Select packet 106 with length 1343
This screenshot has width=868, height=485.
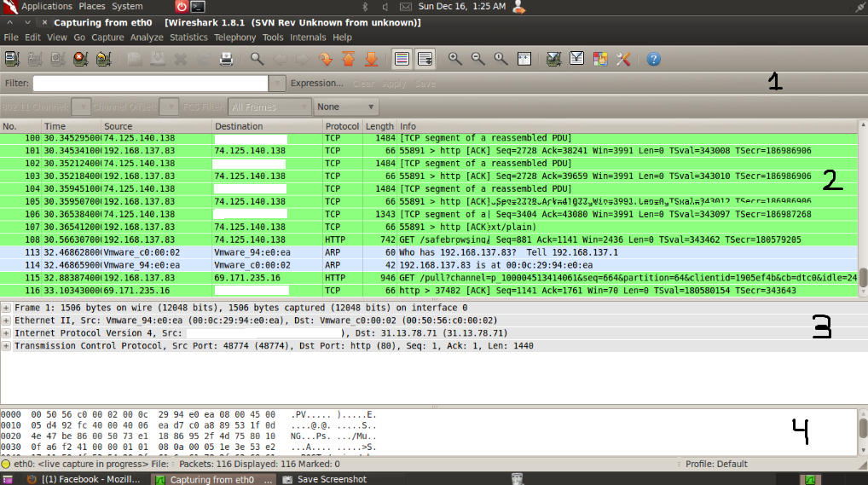(x=429, y=214)
